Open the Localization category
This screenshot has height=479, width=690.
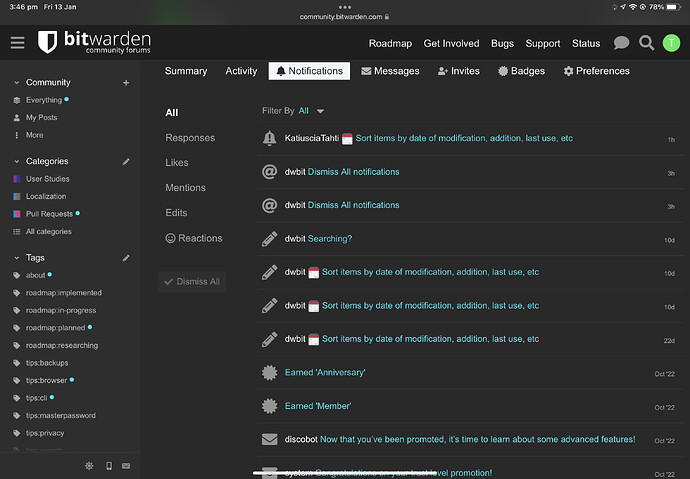(x=46, y=197)
